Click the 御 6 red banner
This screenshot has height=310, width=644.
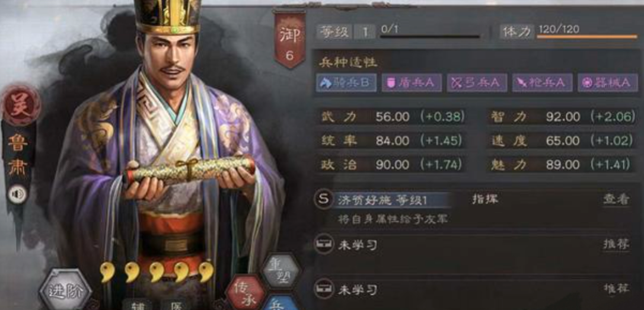[x=289, y=39]
